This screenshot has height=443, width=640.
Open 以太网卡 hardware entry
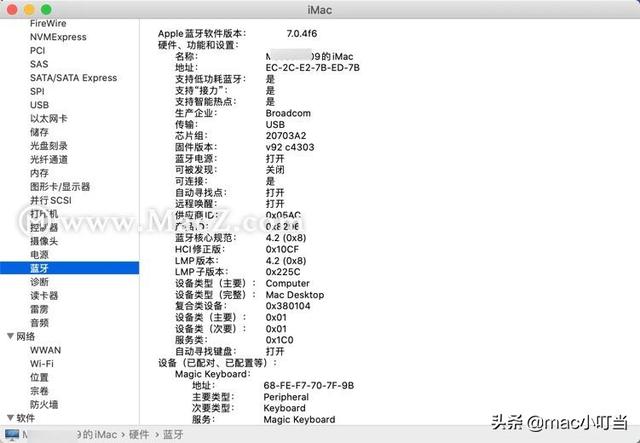tap(49, 119)
